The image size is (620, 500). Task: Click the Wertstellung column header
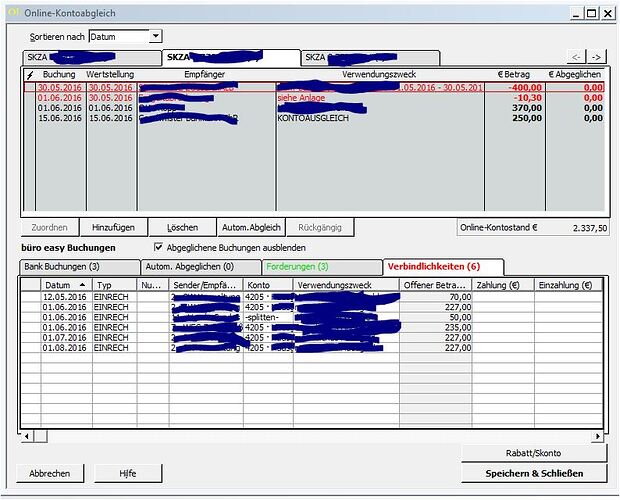pos(110,74)
